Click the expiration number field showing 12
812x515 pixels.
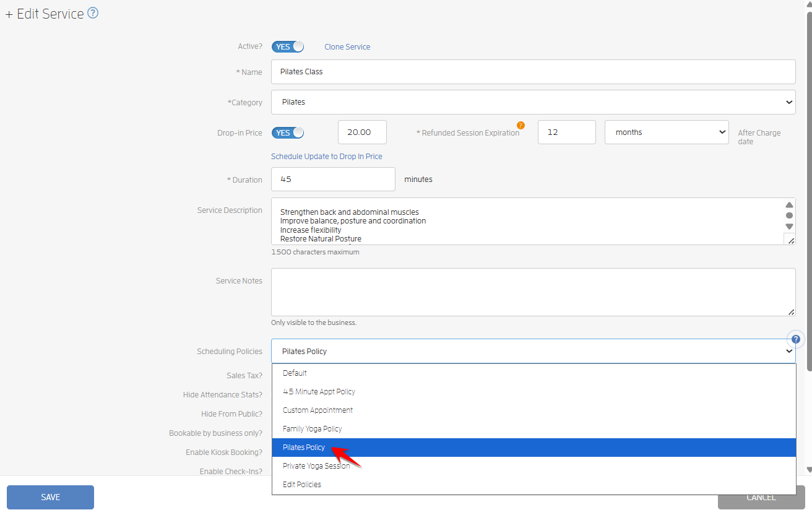(x=566, y=132)
